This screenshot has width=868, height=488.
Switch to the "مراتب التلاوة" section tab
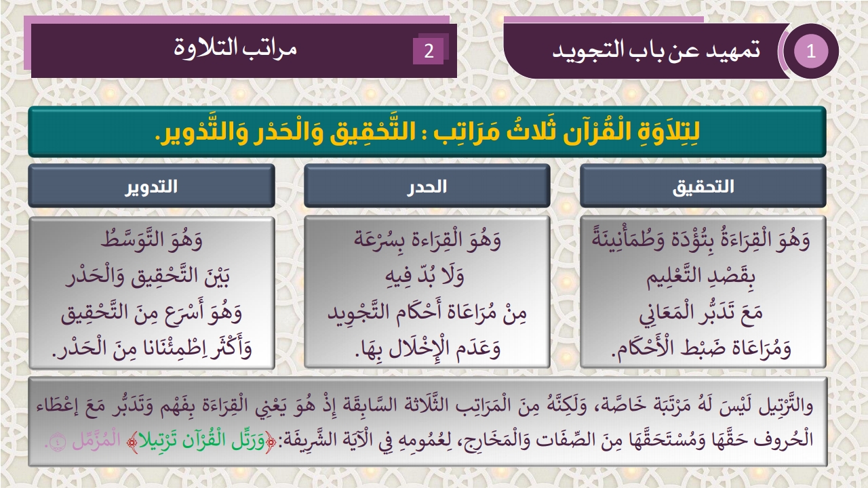[x=236, y=49]
